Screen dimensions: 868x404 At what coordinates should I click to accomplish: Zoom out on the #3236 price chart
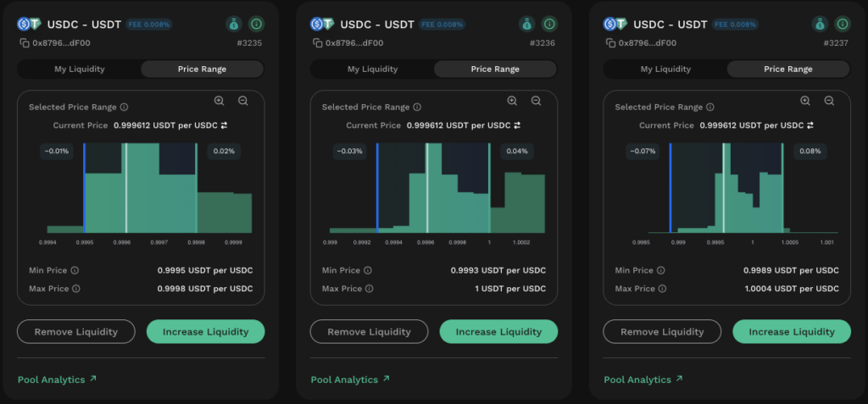click(x=536, y=101)
